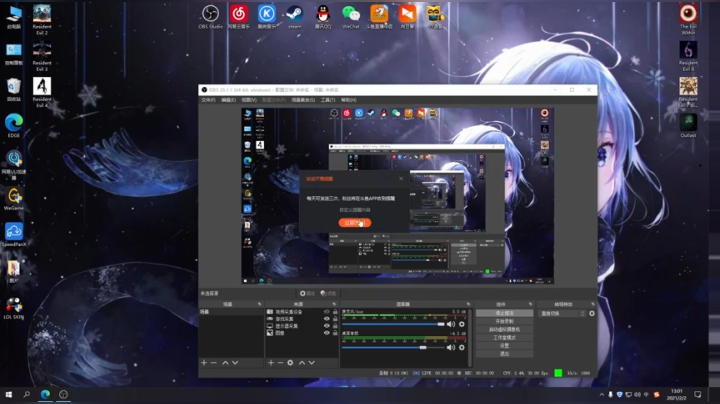
Task: Open the orange play-arrow desktop shortcut
Action: tap(407, 17)
